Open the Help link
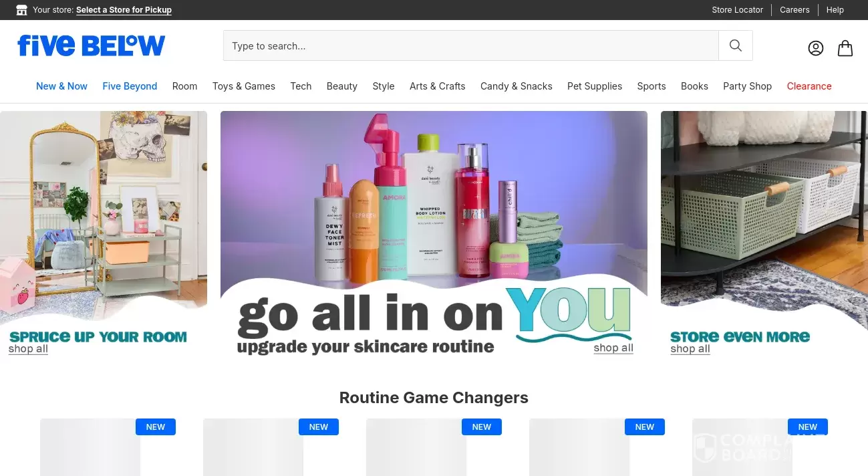This screenshot has width=868, height=476. (x=835, y=10)
